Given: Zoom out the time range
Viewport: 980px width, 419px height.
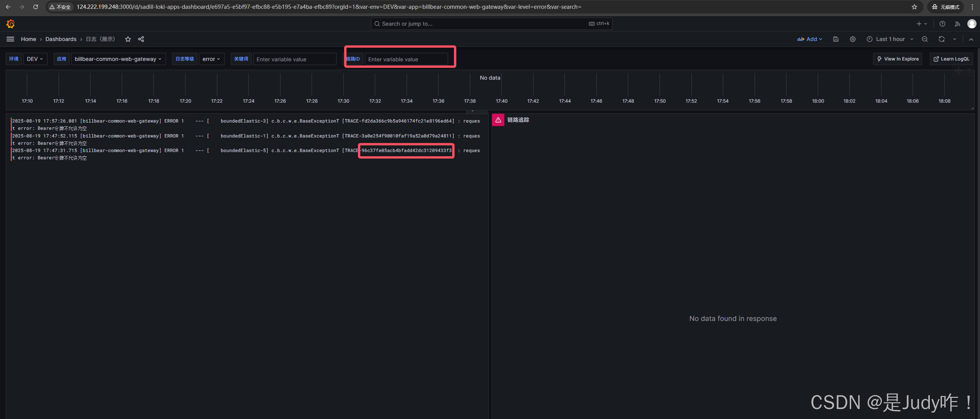Looking at the screenshot, I should (925, 39).
